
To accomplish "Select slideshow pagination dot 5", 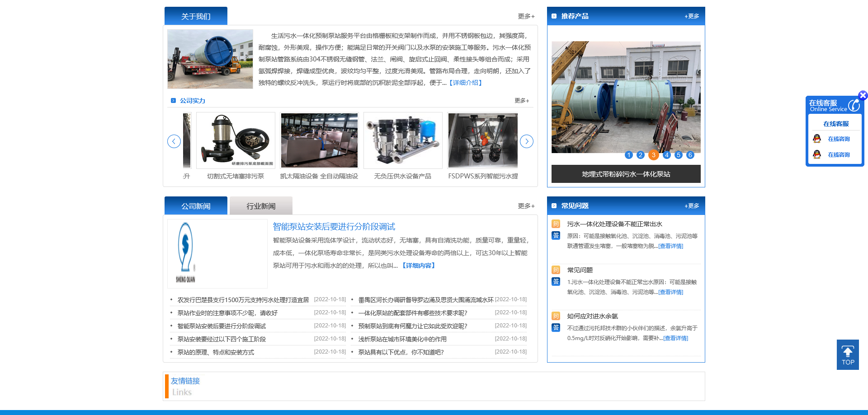I will click(678, 155).
